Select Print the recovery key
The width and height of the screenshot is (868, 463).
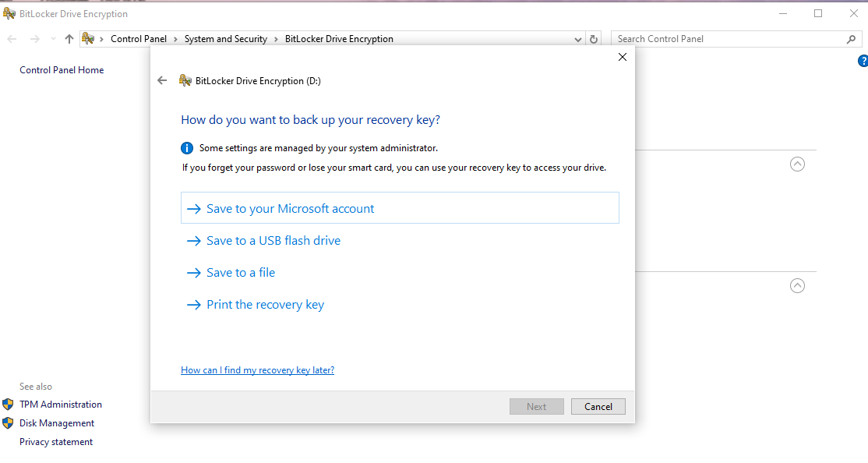(265, 305)
